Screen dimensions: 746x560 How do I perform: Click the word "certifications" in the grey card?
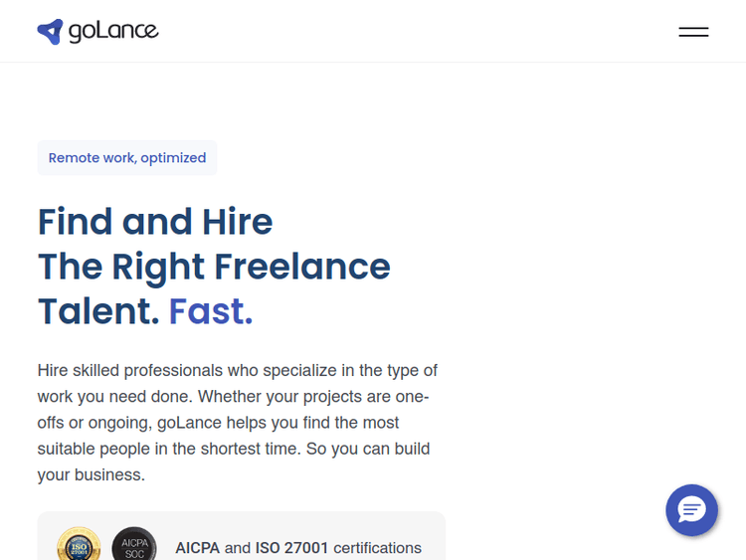coord(377,548)
